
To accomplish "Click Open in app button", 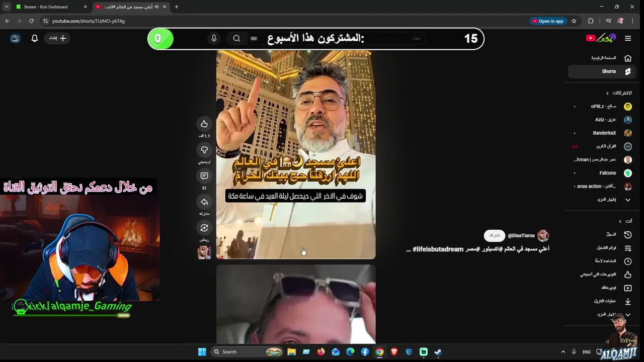I will [x=547, y=21].
